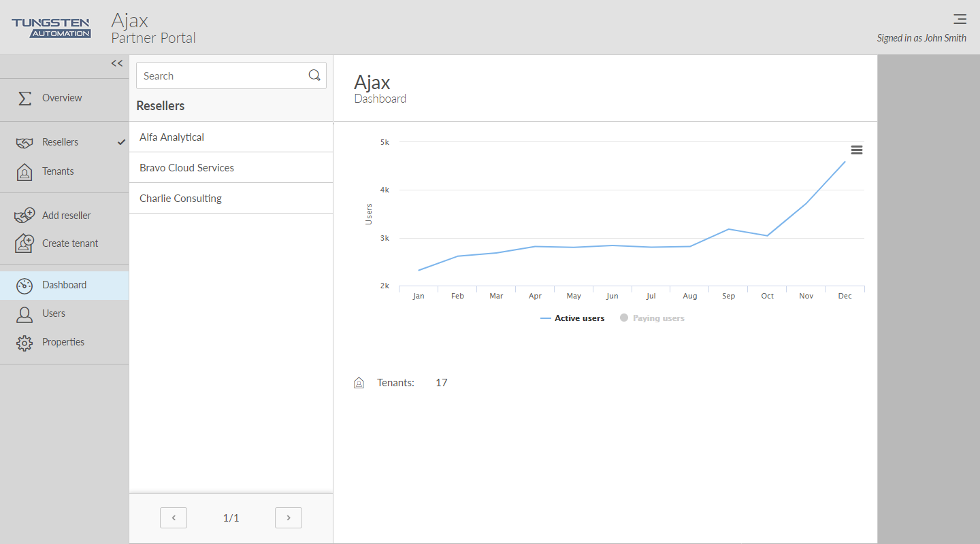Go to next page of resellers

pyautogui.click(x=289, y=518)
